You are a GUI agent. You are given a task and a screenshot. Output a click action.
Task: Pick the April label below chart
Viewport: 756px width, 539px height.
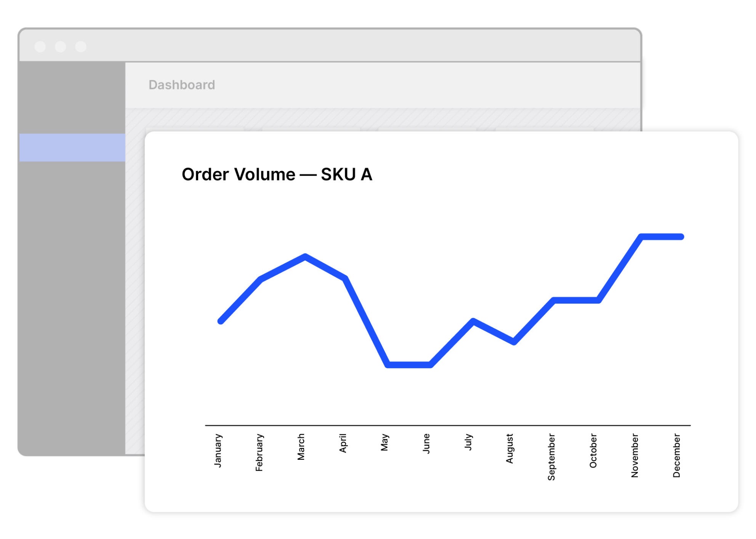point(343,443)
